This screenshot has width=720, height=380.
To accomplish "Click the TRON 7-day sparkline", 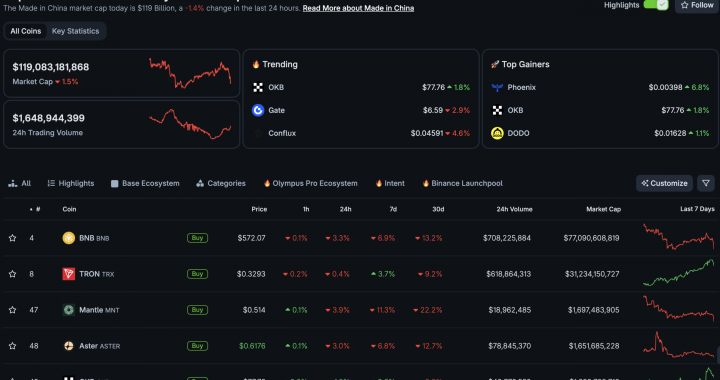I will (x=679, y=273).
